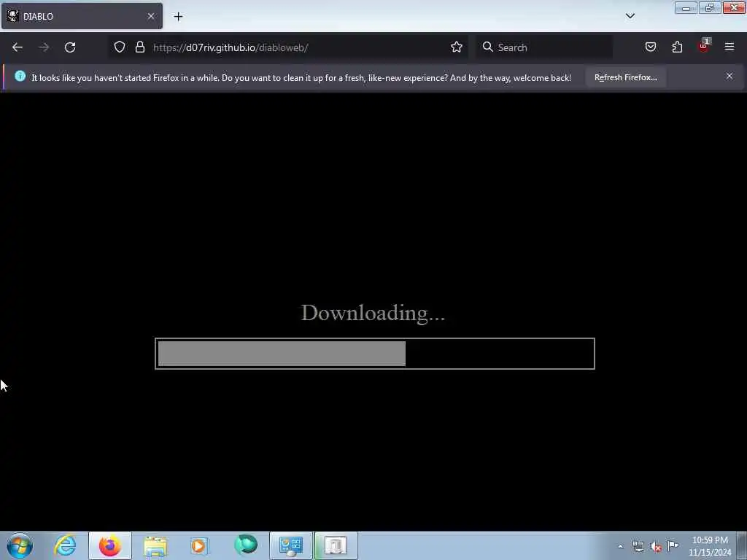Bookmark this page with the star

point(457,47)
